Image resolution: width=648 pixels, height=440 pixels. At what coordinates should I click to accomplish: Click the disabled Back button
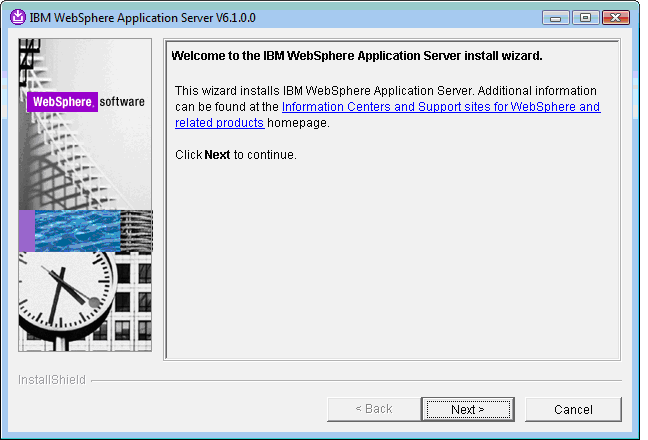[374, 409]
